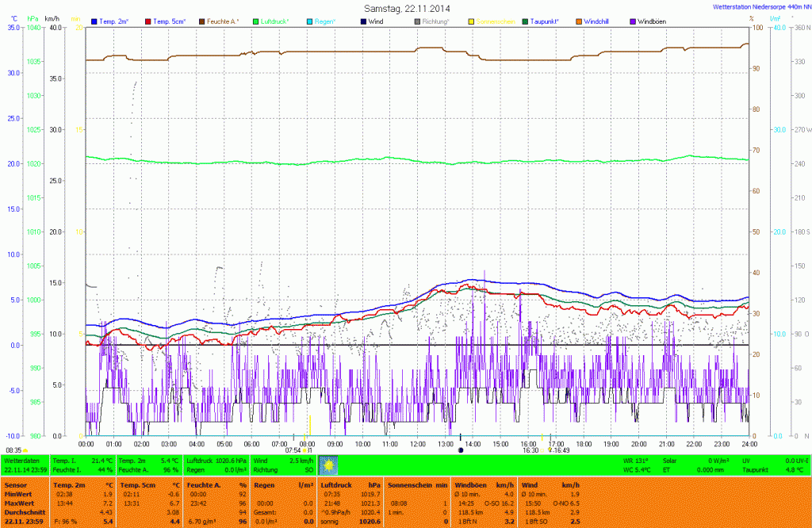Click the cyan Regen legend square
The image size is (812, 528).
pos(311,21)
